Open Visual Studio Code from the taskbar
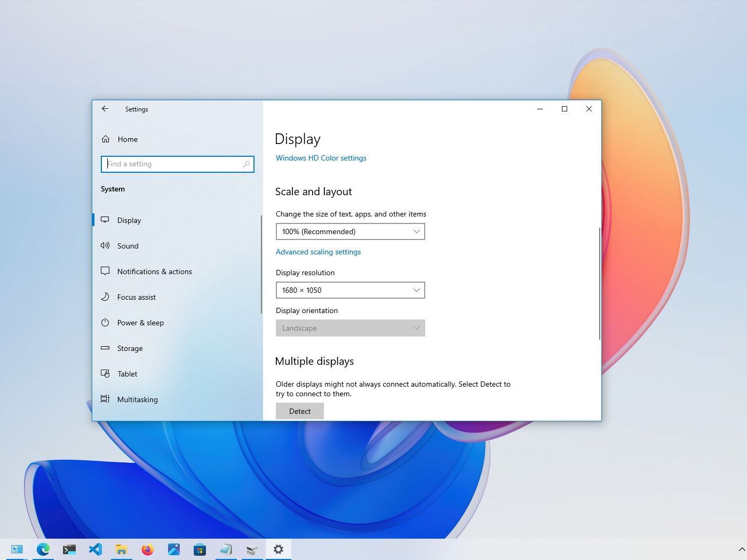 [96, 549]
